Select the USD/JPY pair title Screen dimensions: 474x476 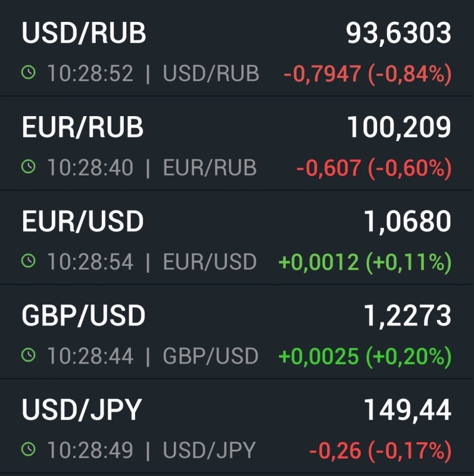tap(82, 410)
